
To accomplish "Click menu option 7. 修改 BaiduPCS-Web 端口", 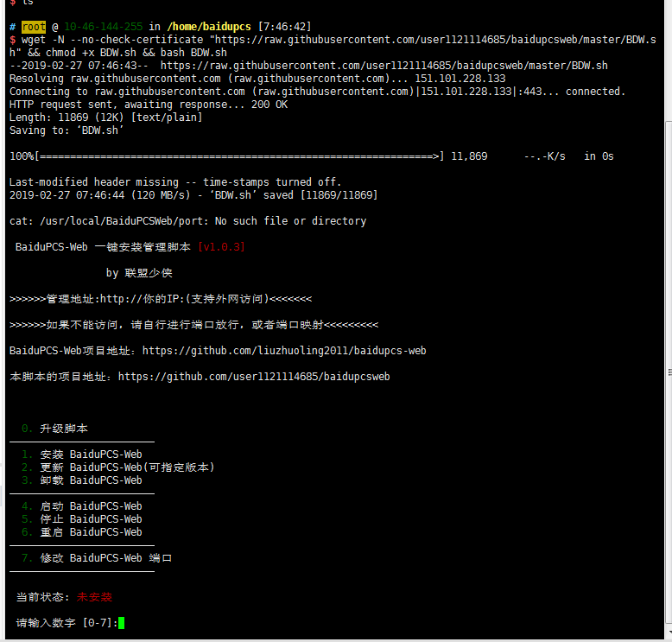I will point(97,558).
